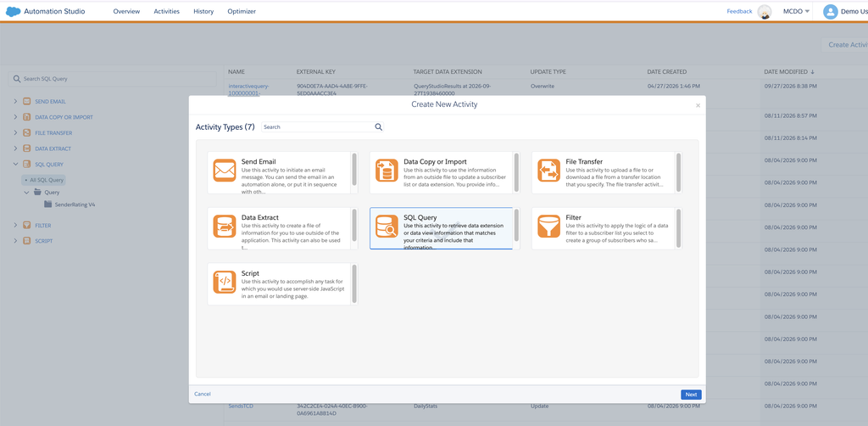Sort by DATE MODIFIED column header
Image resolution: width=868 pixels, height=426 pixels.
point(789,72)
